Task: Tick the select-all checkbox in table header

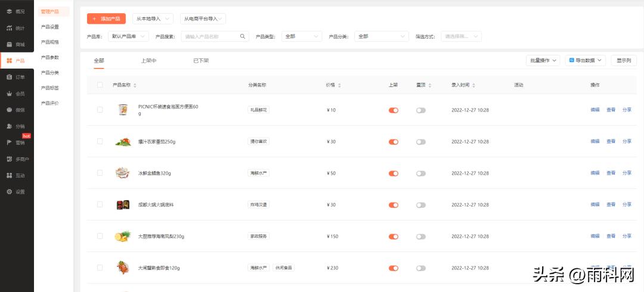Action: 100,85
